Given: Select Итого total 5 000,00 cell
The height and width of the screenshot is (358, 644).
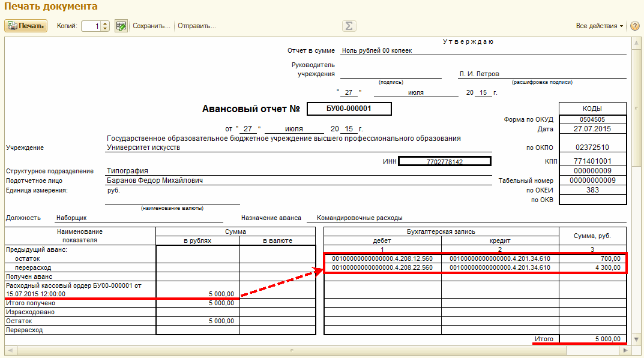Looking at the screenshot, I should click(x=592, y=339).
